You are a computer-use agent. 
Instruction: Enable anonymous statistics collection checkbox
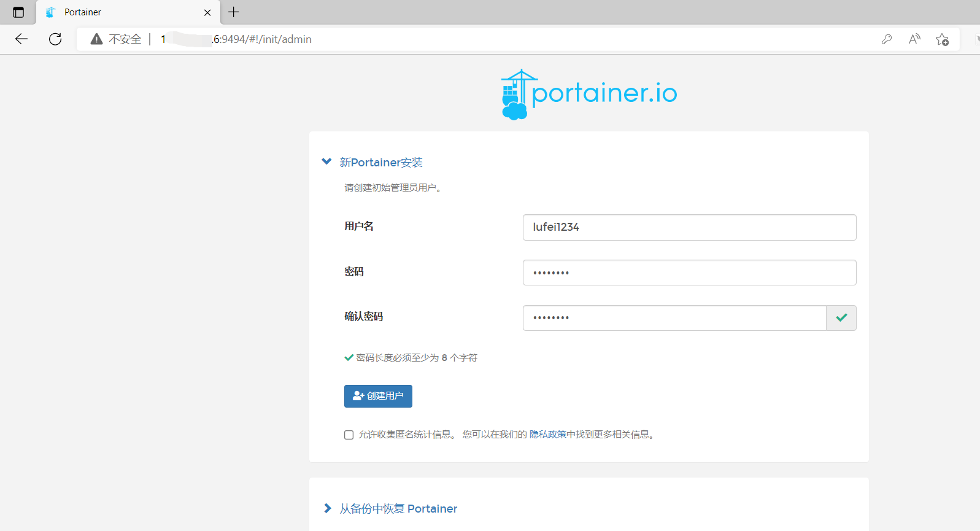point(349,435)
